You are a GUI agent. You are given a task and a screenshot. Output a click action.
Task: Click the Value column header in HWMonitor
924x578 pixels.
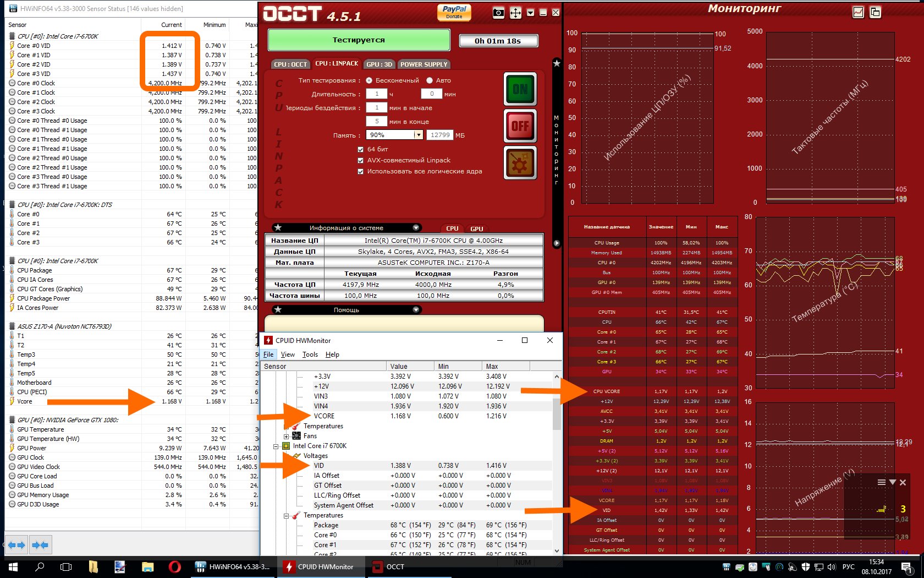click(410, 366)
